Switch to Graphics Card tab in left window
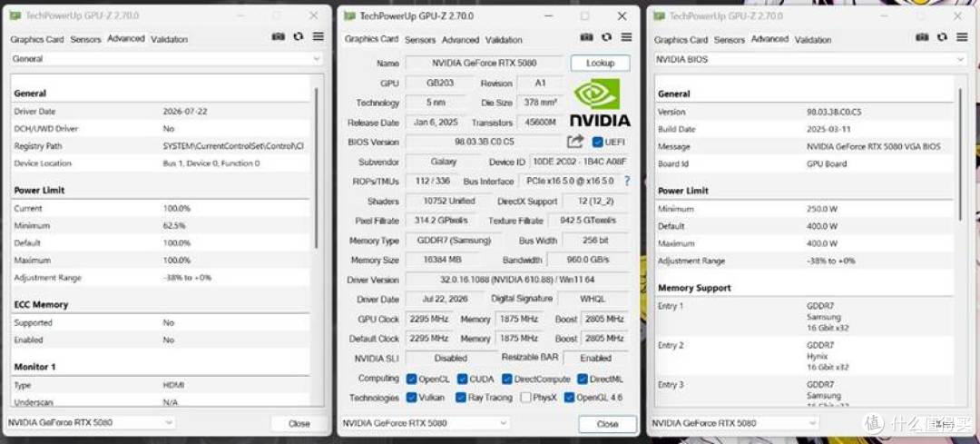This screenshot has height=444, width=980. click(37, 39)
